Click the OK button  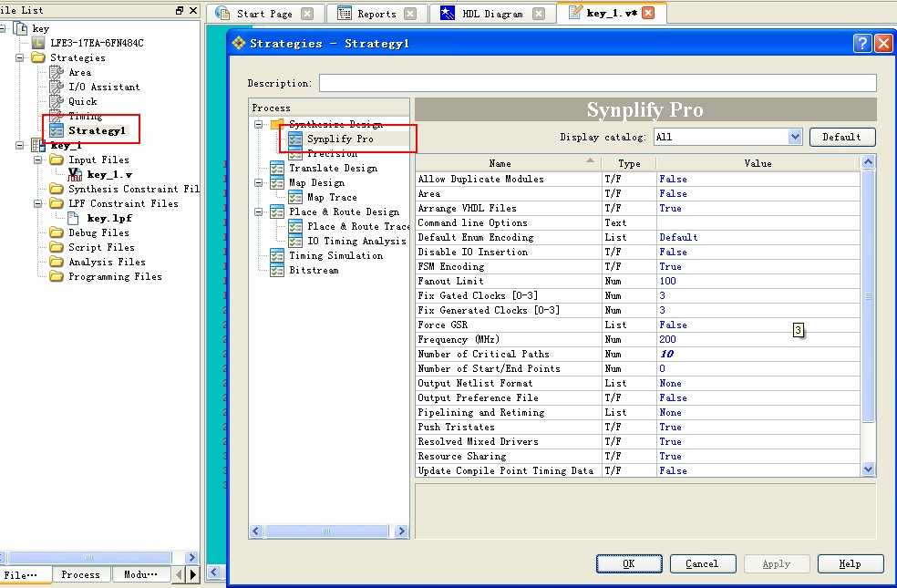[x=629, y=564]
